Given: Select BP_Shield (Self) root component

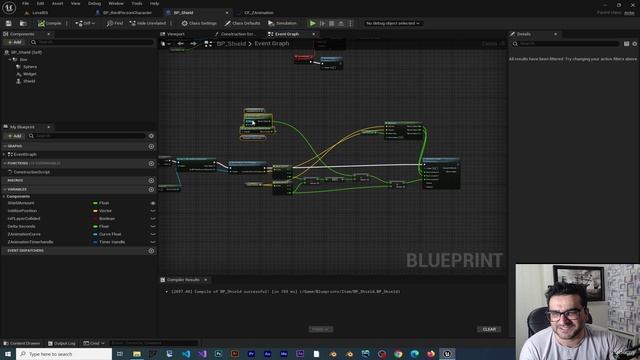Looking at the screenshot, I should tap(26, 52).
